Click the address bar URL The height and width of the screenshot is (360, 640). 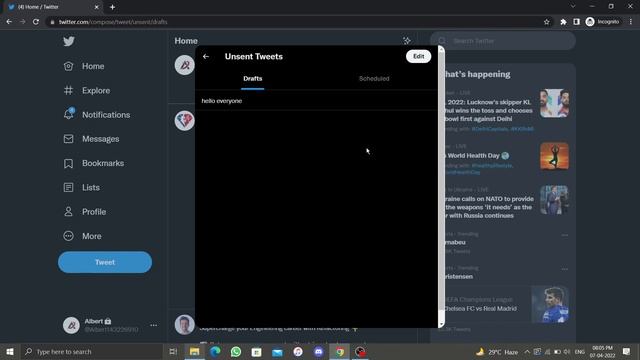click(x=113, y=22)
